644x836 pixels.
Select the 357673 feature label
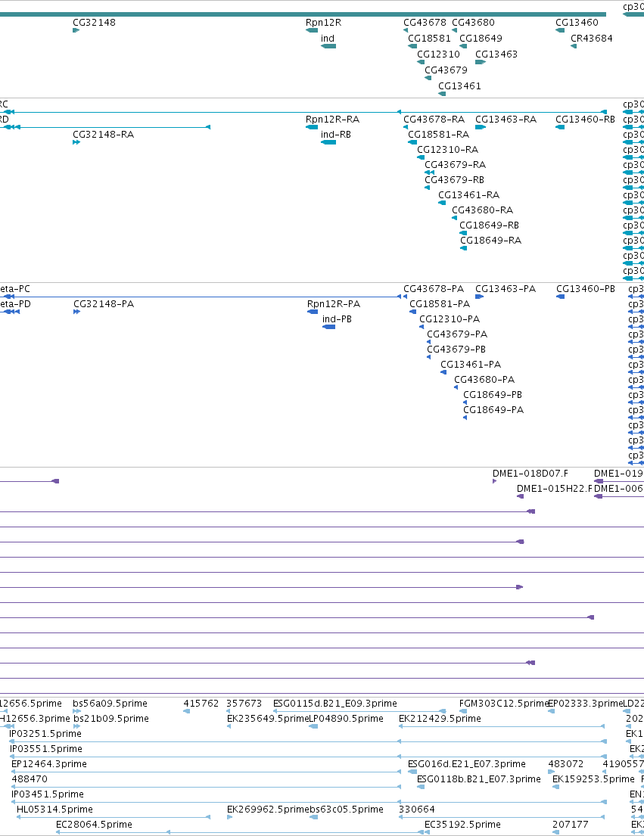coord(244,704)
